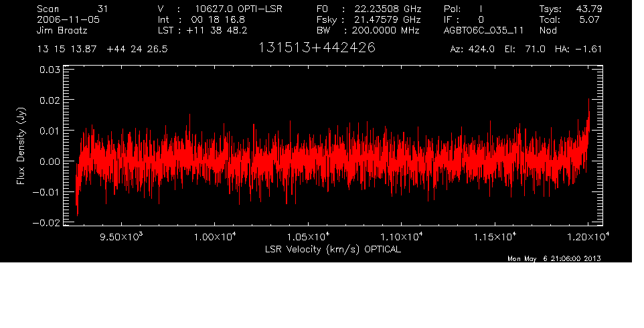Click the 0.01 y-axis tick label
The width and height of the screenshot is (644, 328).
coord(50,131)
